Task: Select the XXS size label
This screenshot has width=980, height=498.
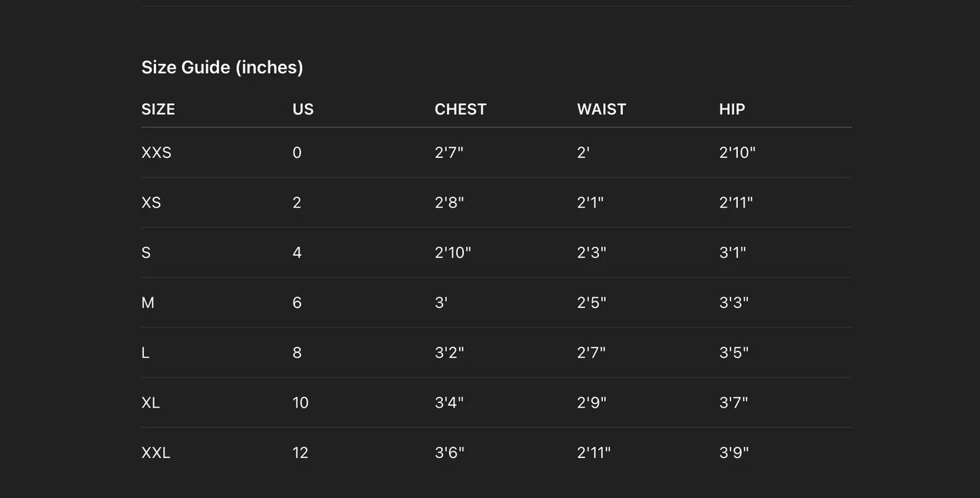Action: pos(156,153)
